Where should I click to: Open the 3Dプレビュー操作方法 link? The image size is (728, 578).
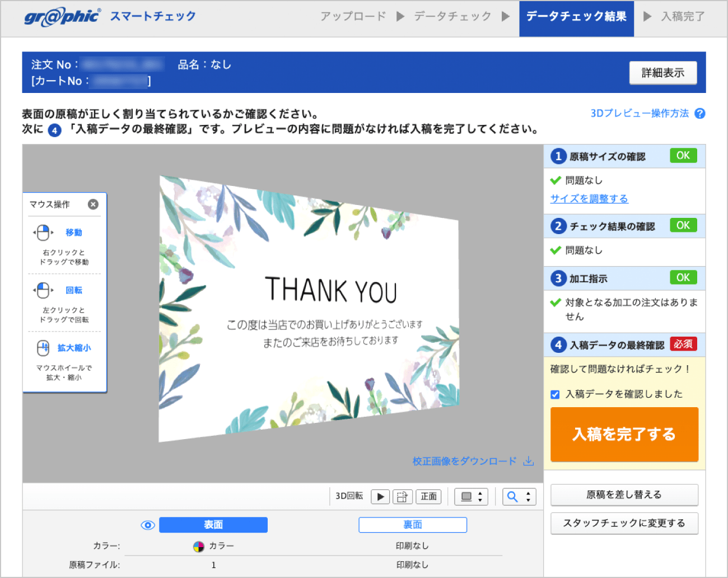click(640, 113)
